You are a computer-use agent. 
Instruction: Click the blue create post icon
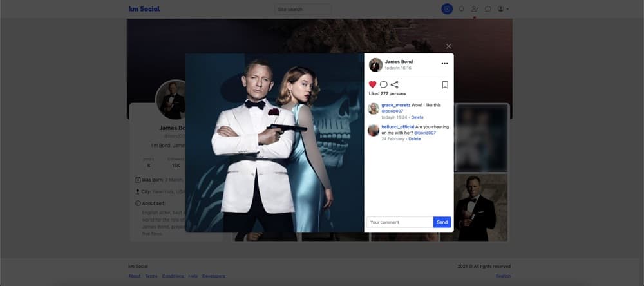point(447,8)
